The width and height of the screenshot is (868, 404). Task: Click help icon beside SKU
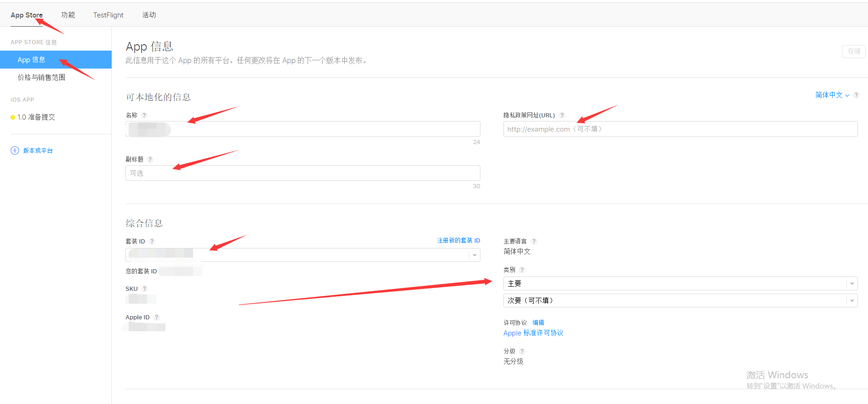pos(144,289)
